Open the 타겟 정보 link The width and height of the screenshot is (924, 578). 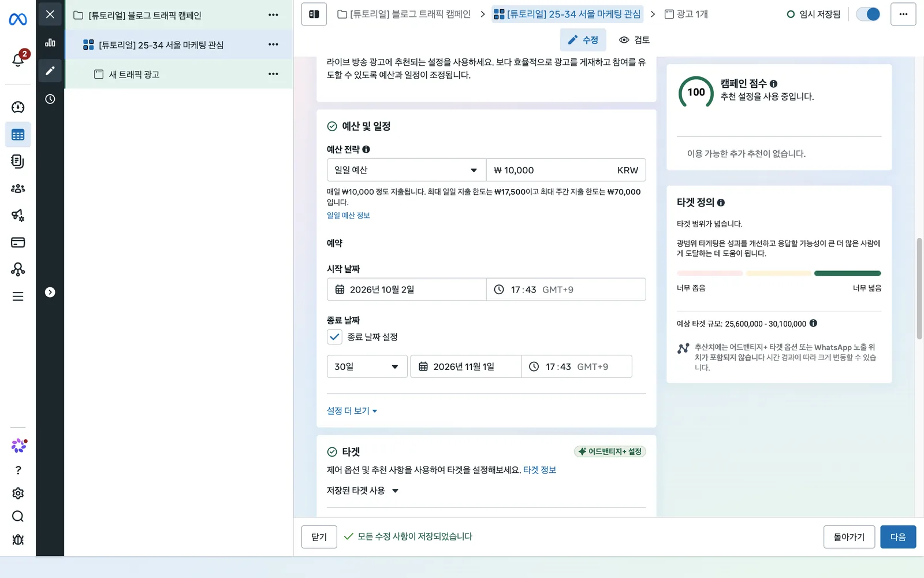[539, 470]
